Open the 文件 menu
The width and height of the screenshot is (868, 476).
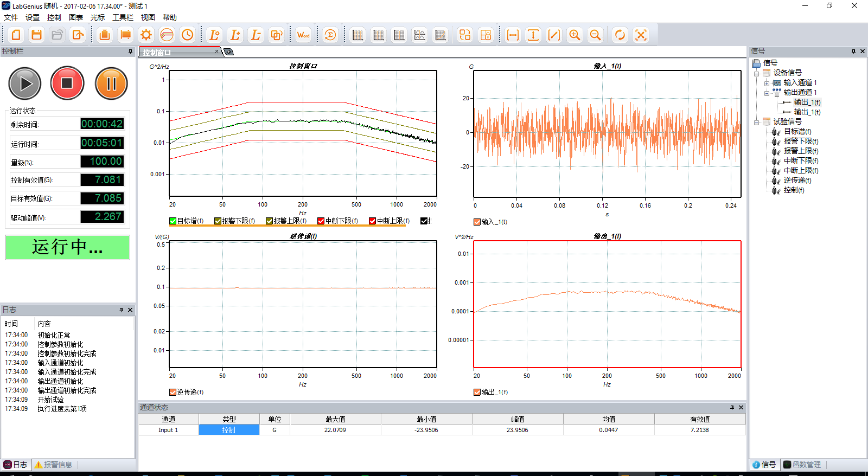[11, 17]
